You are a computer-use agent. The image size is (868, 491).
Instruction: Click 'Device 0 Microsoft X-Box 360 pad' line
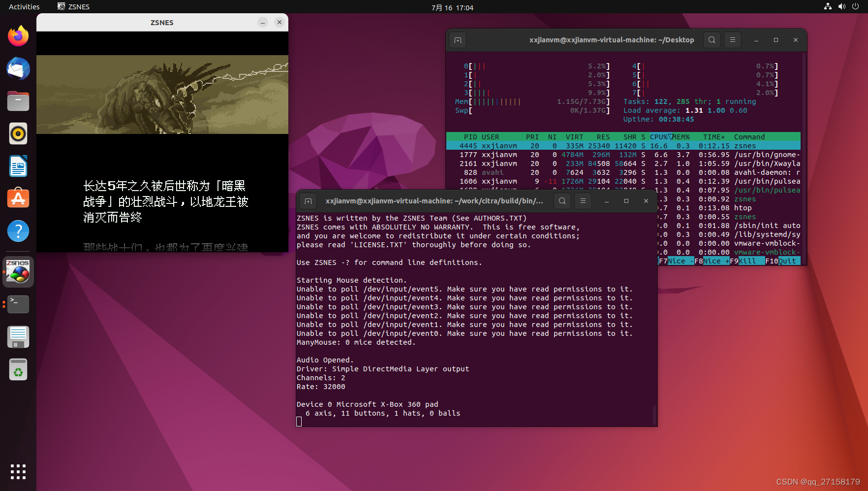click(x=367, y=404)
